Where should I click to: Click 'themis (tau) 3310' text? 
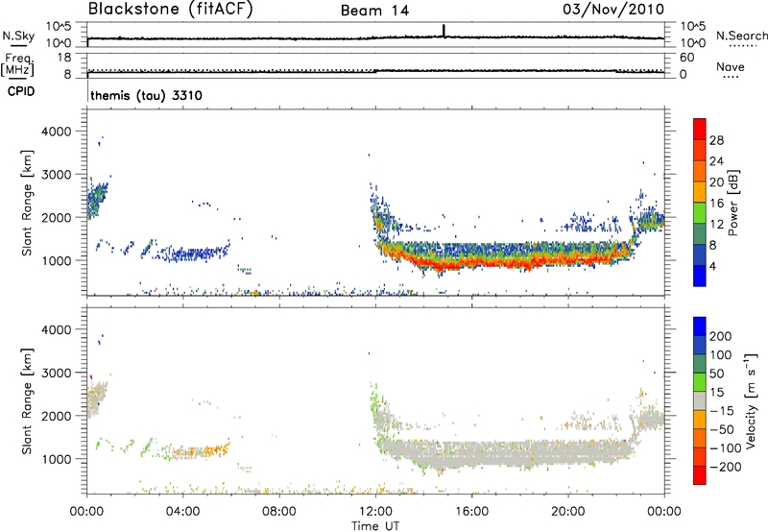click(x=146, y=95)
